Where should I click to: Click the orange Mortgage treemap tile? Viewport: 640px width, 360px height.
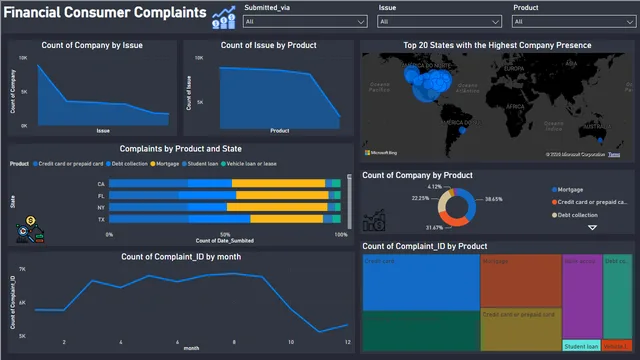[x=521, y=281]
